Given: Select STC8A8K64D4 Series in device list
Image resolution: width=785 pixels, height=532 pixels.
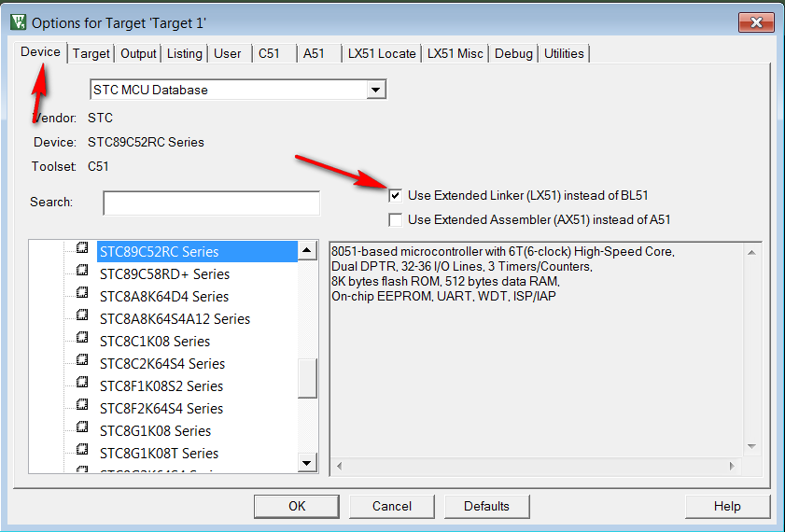Looking at the screenshot, I should coord(163,297).
